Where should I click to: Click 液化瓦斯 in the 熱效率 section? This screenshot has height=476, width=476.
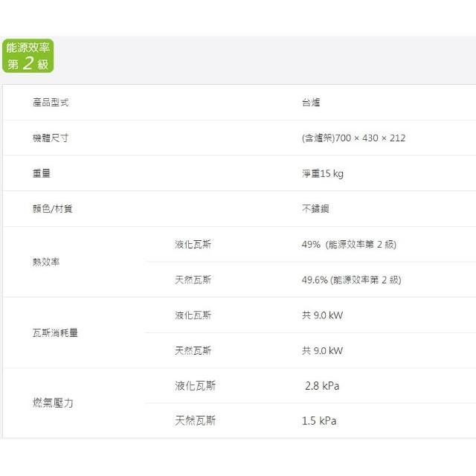(193, 244)
